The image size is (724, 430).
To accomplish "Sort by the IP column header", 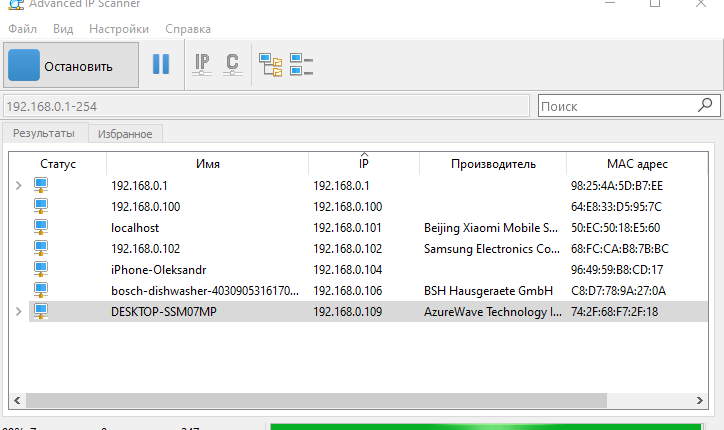I will click(x=364, y=164).
